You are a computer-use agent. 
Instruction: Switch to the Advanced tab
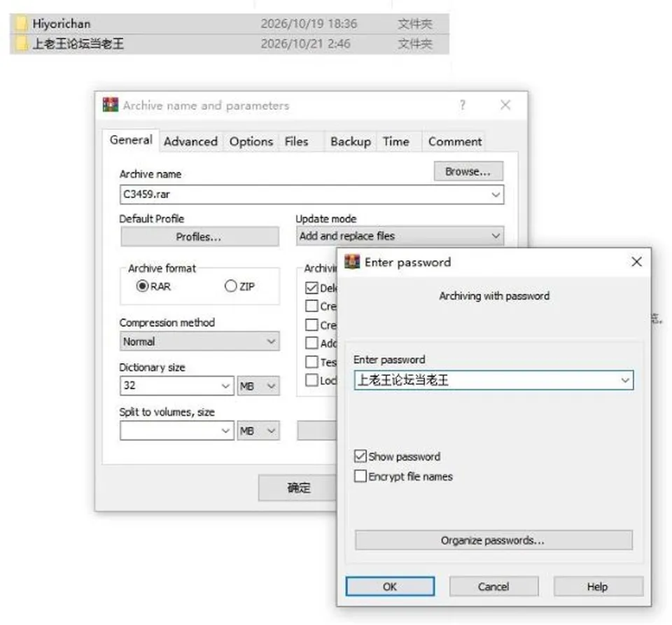pyautogui.click(x=190, y=141)
